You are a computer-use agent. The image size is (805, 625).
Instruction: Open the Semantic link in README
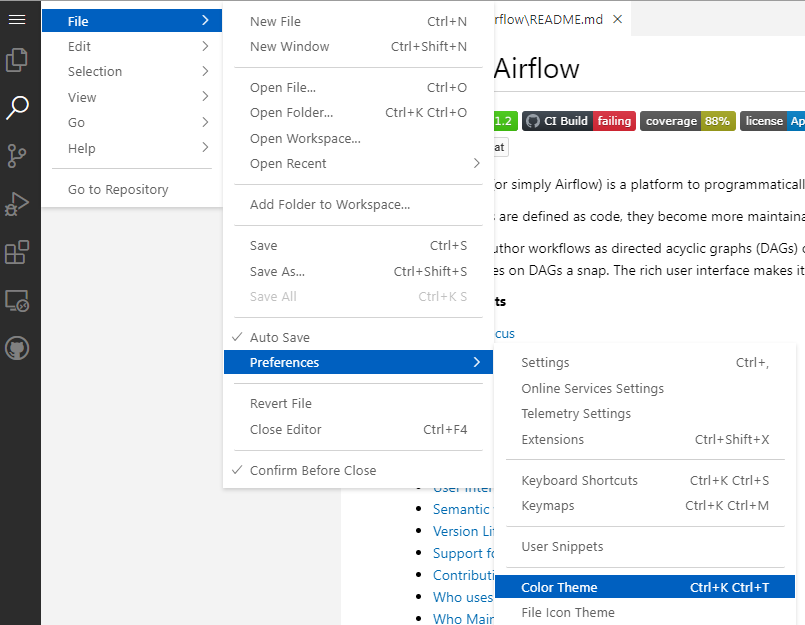click(x=463, y=509)
